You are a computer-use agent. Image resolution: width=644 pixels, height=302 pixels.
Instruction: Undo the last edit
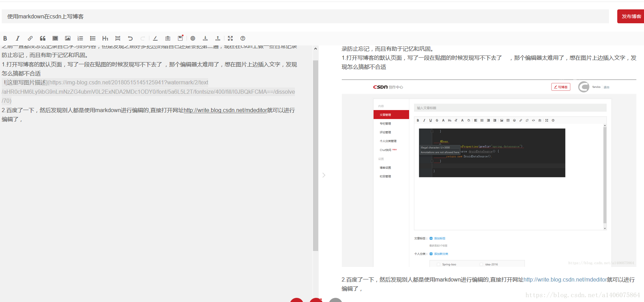click(130, 39)
